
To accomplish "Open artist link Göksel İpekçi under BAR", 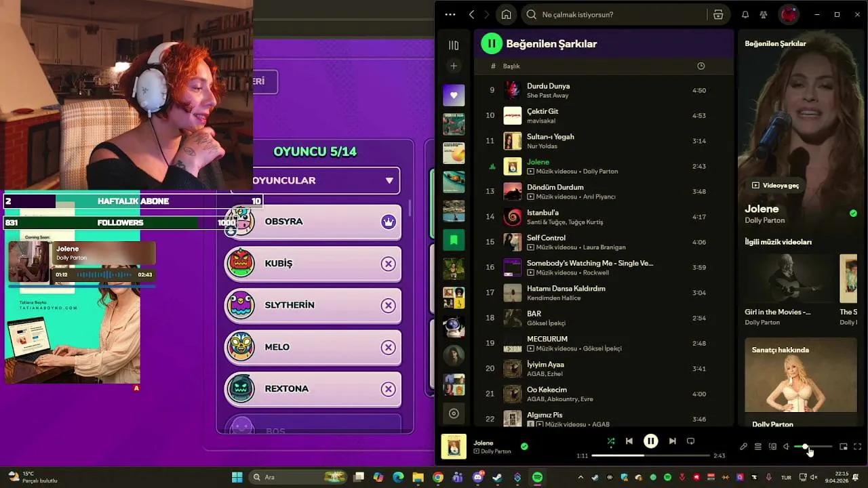I will [x=546, y=323].
